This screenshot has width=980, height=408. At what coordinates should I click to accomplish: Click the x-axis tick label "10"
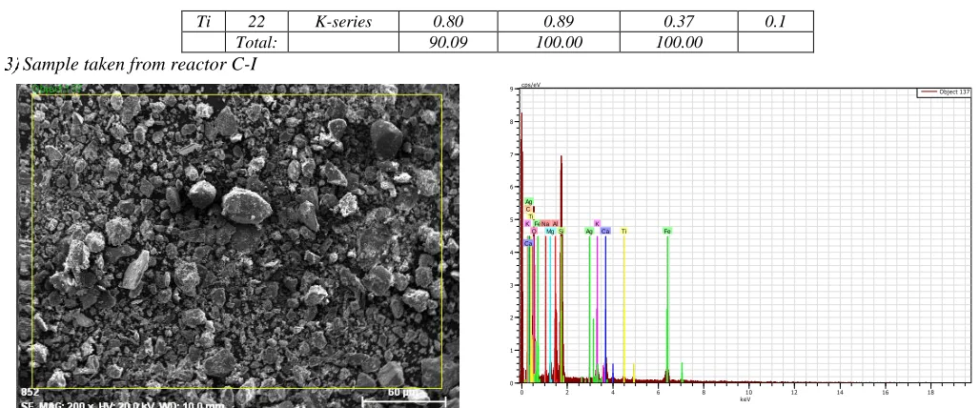748,392
